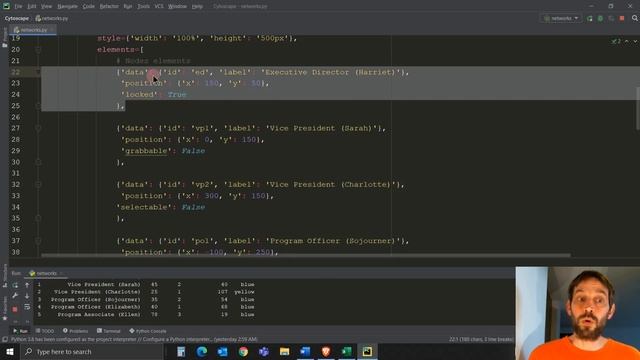Collapse code fold marker at line 20

click(38, 50)
